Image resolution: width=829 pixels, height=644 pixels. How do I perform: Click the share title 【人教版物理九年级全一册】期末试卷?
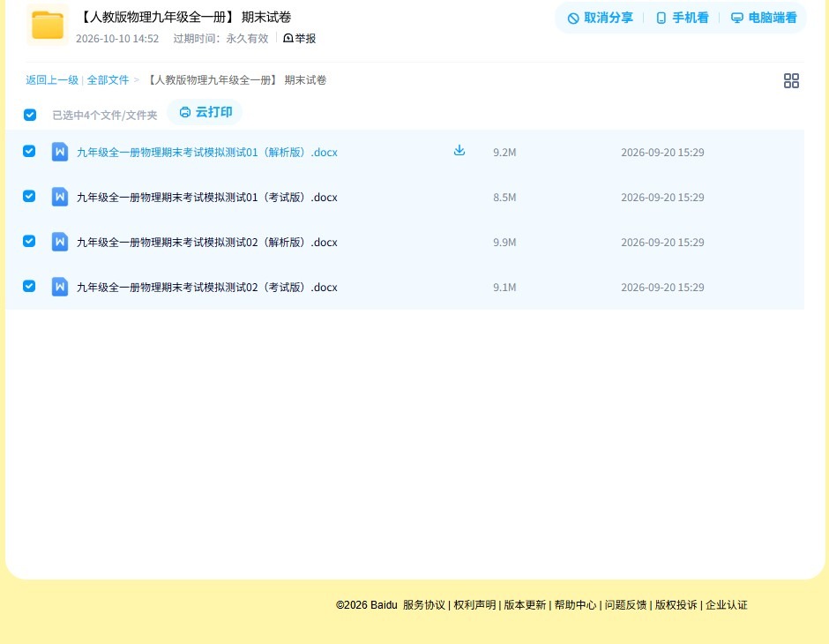coord(184,17)
